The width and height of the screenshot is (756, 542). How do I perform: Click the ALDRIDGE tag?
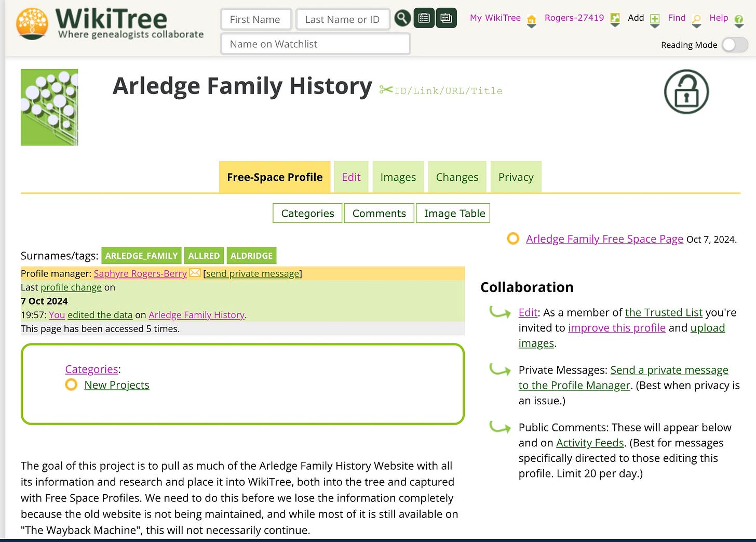coord(251,256)
